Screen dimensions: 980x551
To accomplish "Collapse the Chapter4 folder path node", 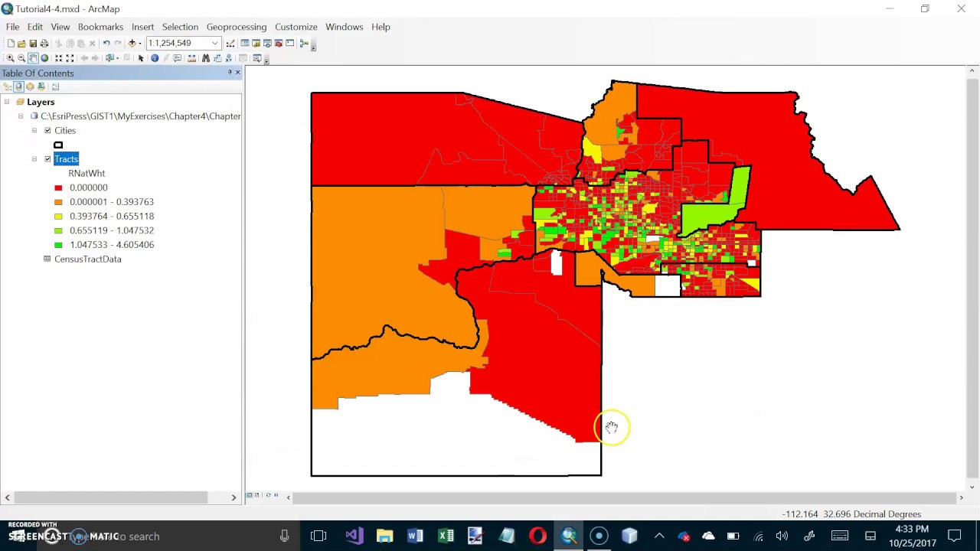I will [x=21, y=116].
